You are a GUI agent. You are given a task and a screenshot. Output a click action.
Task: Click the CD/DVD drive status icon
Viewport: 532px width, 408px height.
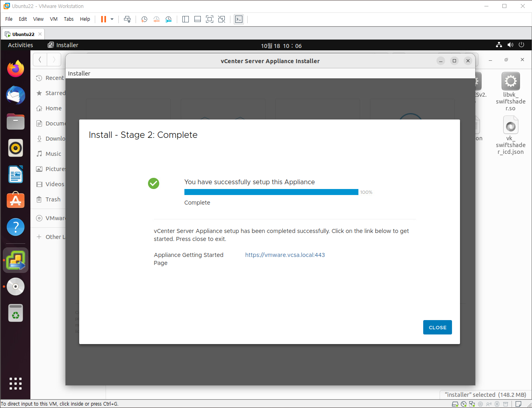click(464, 404)
